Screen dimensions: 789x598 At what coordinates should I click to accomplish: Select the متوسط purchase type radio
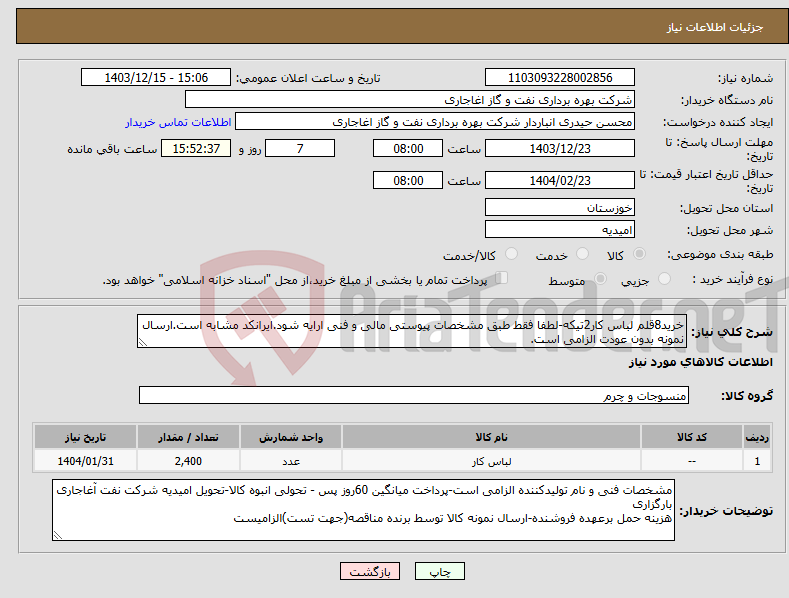(x=600, y=279)
